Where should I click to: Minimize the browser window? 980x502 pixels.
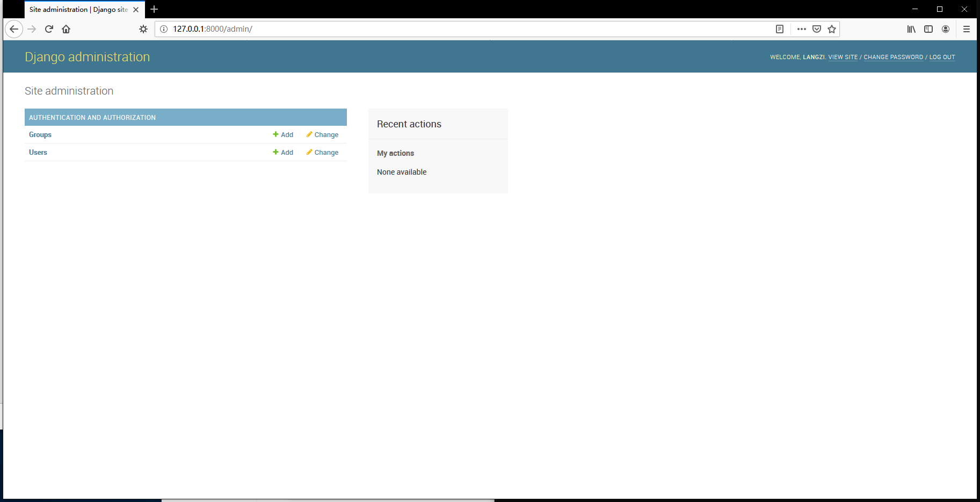(x=915, y=9)
